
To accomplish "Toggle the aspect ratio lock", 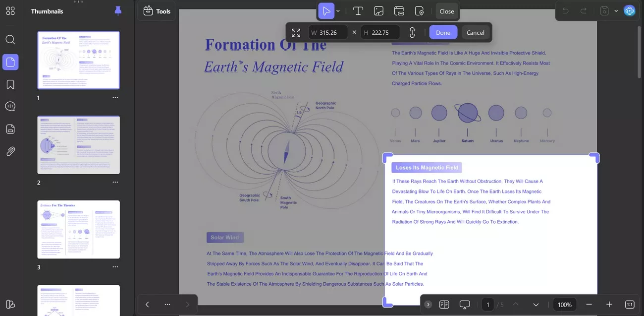I will [x=412, y=33].
